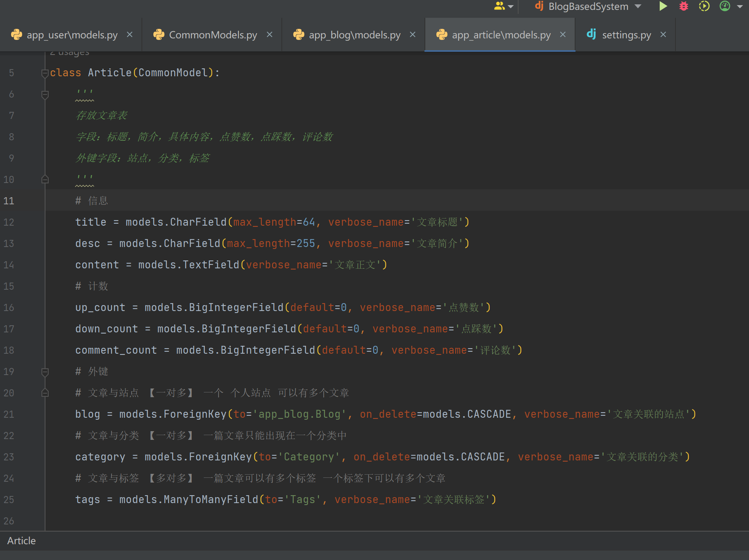This screenshot has width=749, height=560.
Task: Click the '# 信息' comment
Action: click(x=92, y=201)
